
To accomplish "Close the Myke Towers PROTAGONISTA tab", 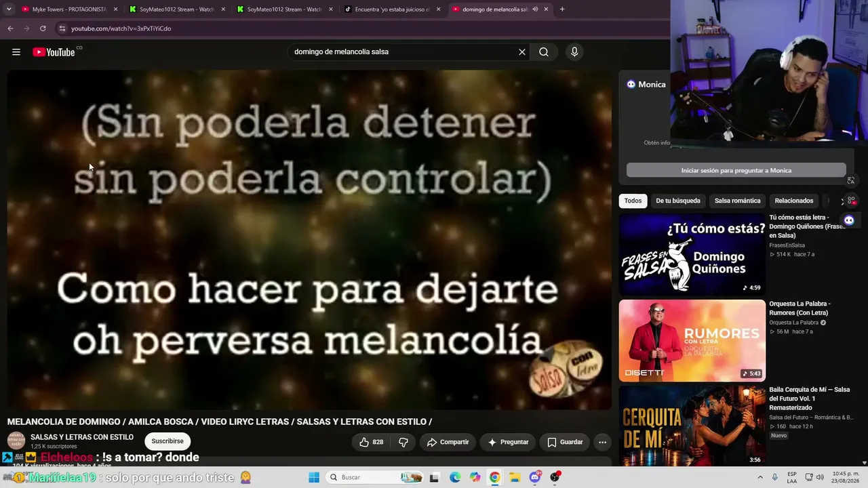I will [115, 9].
